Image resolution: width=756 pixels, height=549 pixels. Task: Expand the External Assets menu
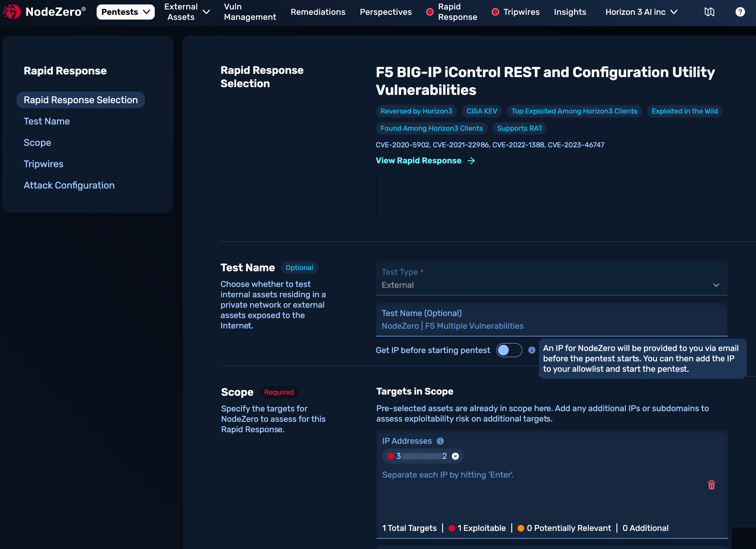coord(187,12)
